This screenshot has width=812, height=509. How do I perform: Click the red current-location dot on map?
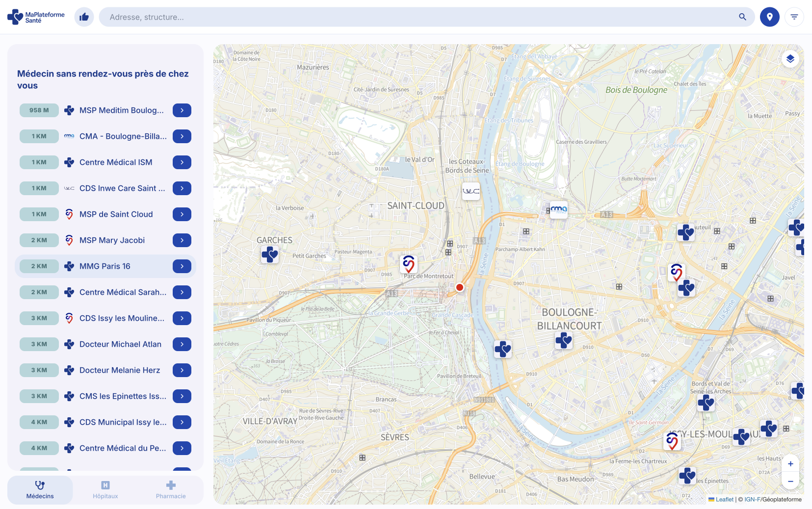460,287
